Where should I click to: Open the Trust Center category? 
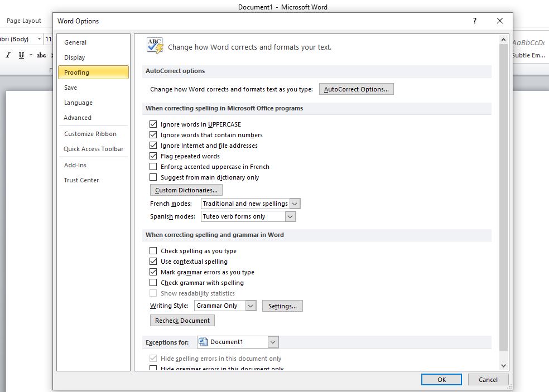point(93,180)
